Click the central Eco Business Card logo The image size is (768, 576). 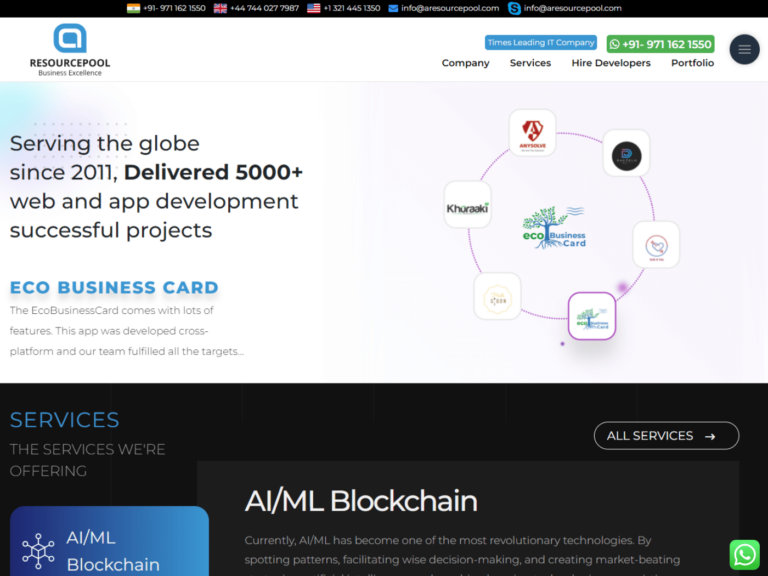(554, 227)
